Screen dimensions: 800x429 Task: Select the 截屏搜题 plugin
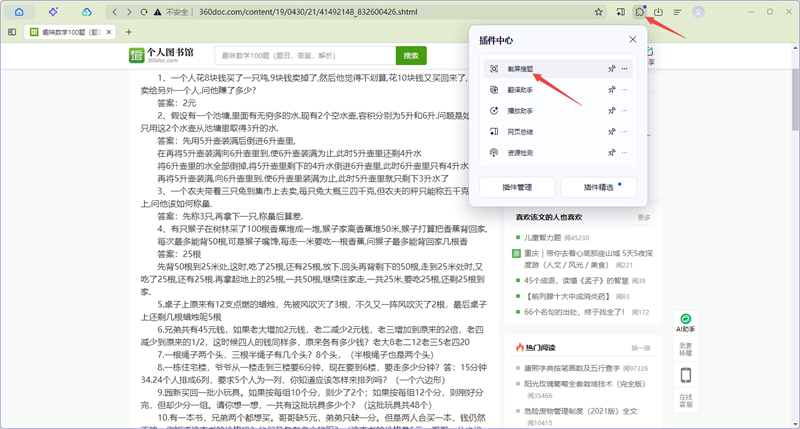[558, 69]
